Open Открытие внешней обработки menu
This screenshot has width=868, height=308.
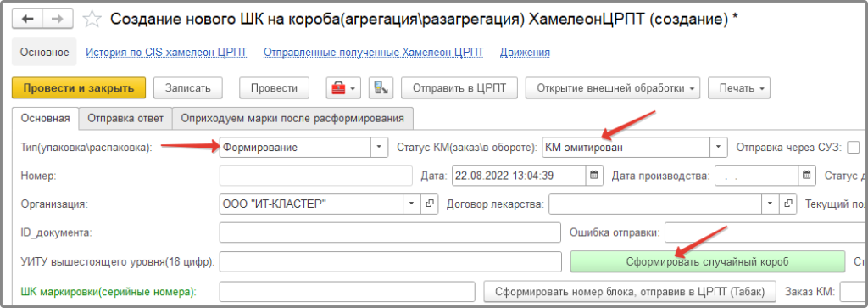(612, 88)
